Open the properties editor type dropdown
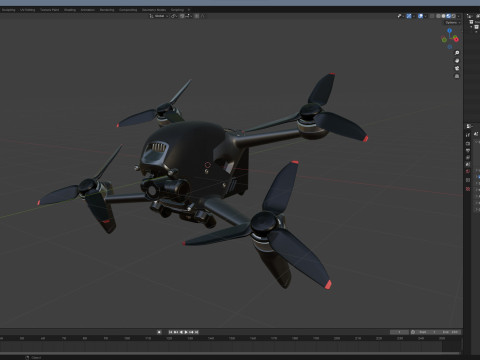This screenshot has width=480, height=360. [x=469, y=126]
